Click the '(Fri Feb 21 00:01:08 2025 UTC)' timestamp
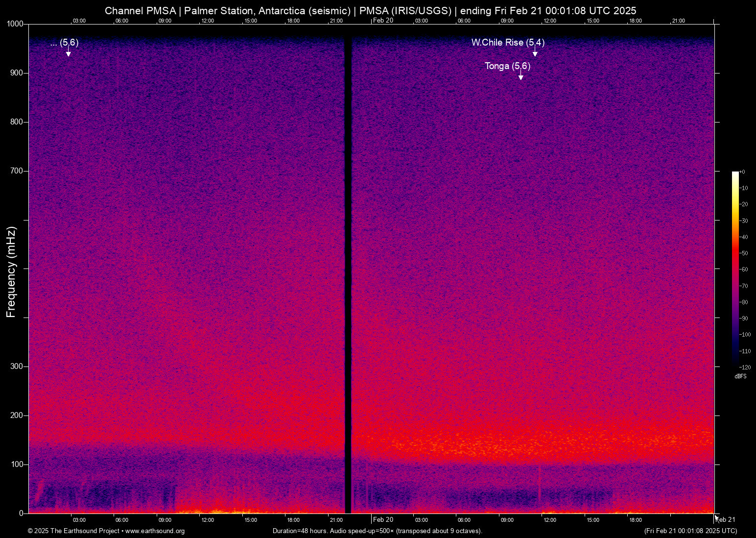756x538 pixels. point(690,531)
